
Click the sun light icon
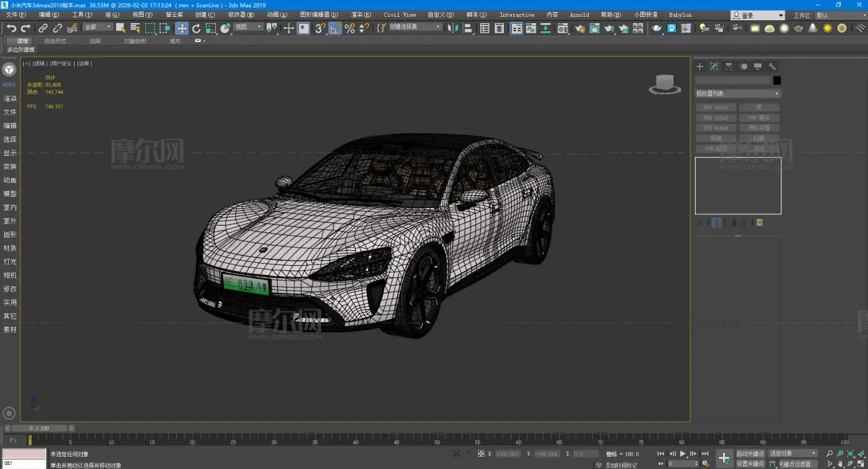827,28
